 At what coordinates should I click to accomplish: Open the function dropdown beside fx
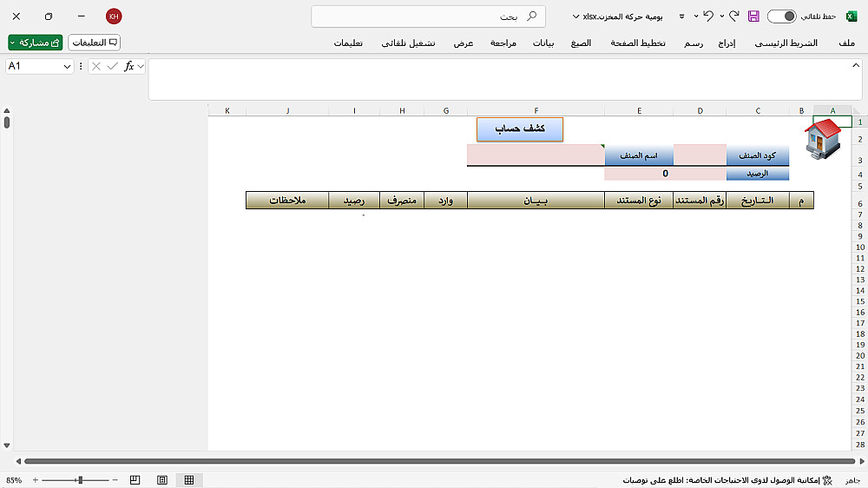coord(141,66)
